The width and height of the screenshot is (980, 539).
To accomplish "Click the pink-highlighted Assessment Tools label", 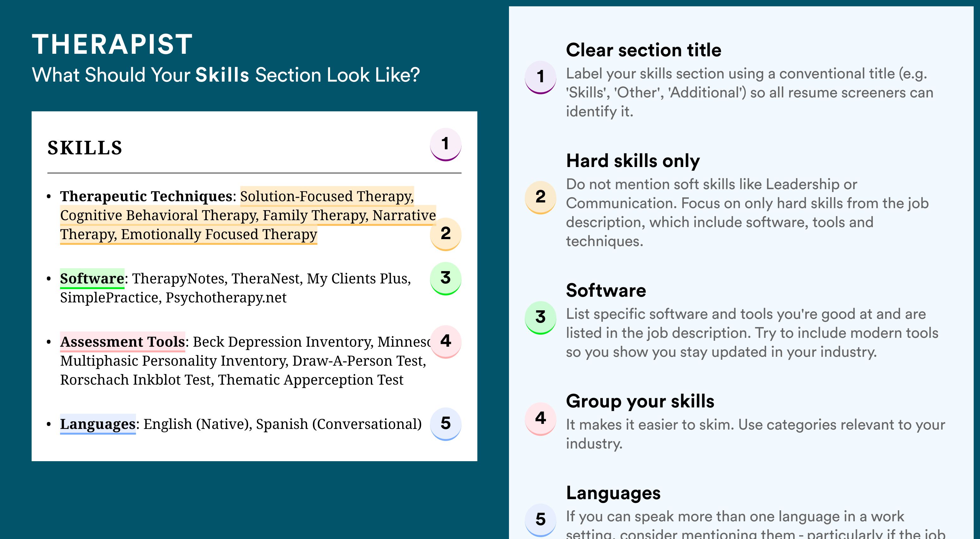I will [123, 342].
